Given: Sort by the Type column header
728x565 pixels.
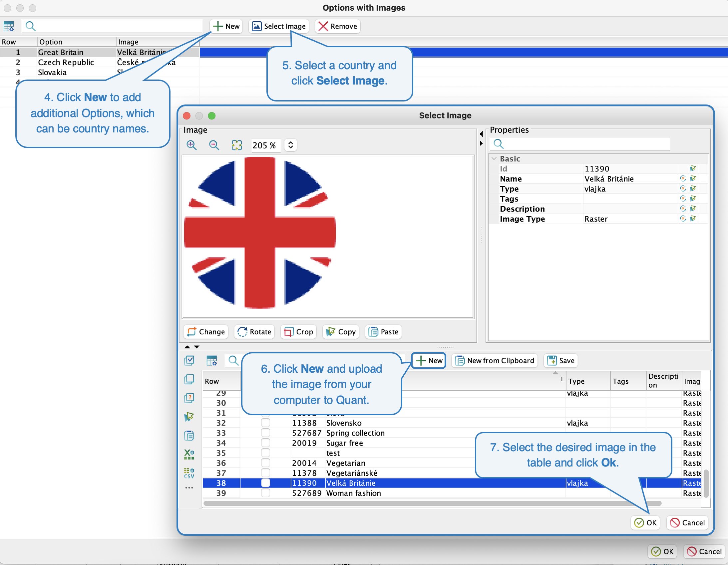Looking at the screenshot, I should [x=588, y=381].
